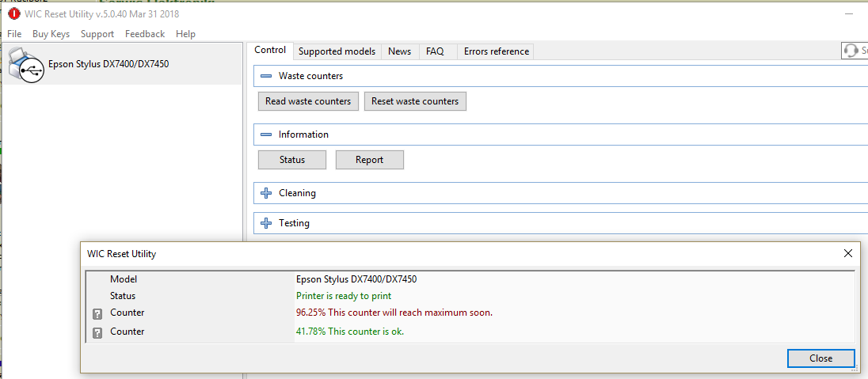Click the main window title bar text

coord(102,13)
